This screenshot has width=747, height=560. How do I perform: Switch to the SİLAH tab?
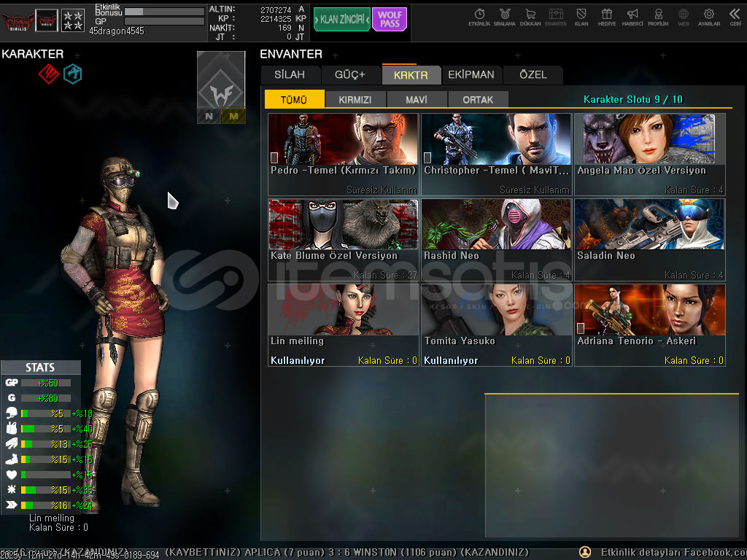coord(290,75)
